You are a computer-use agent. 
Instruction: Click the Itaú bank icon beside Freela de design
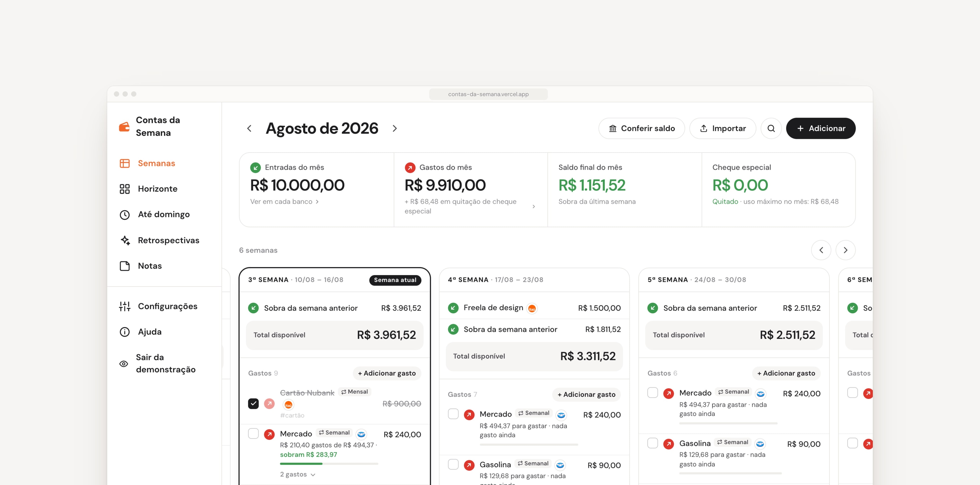pyautogui.click(x=532, y=308)
